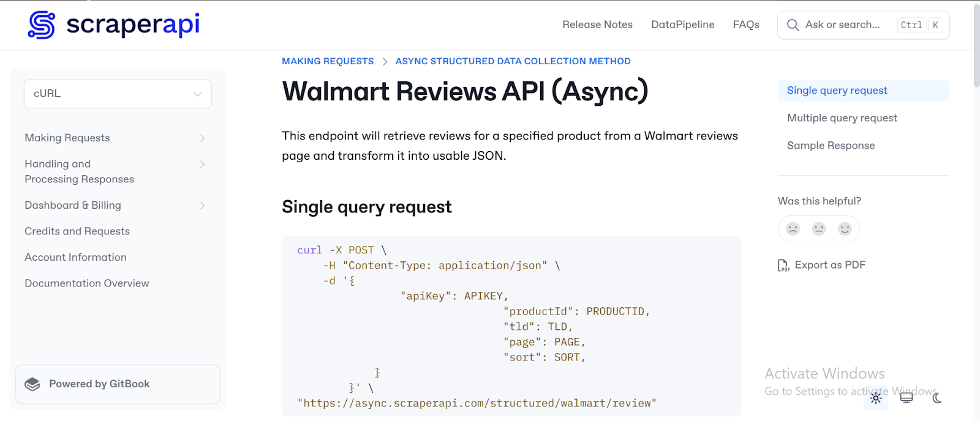Image resolution: width=980 pixels, height=421 pixels.
Task: Jump to Multiple query request section
Action: 842,118
